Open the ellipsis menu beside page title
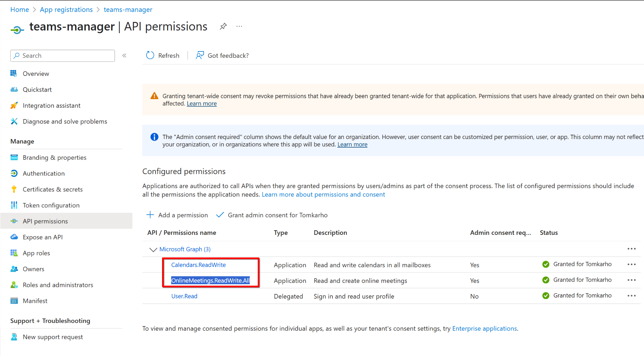 click(239, 26)
